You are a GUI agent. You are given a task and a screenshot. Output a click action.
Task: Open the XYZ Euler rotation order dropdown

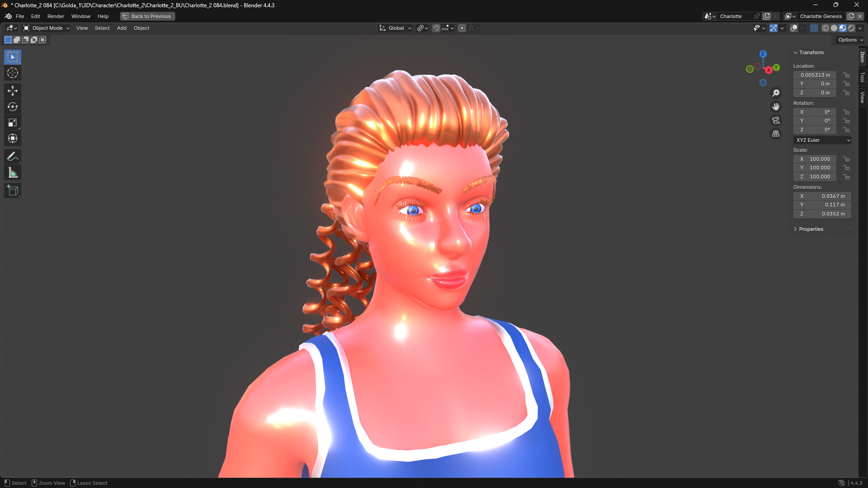pos(822,140)
